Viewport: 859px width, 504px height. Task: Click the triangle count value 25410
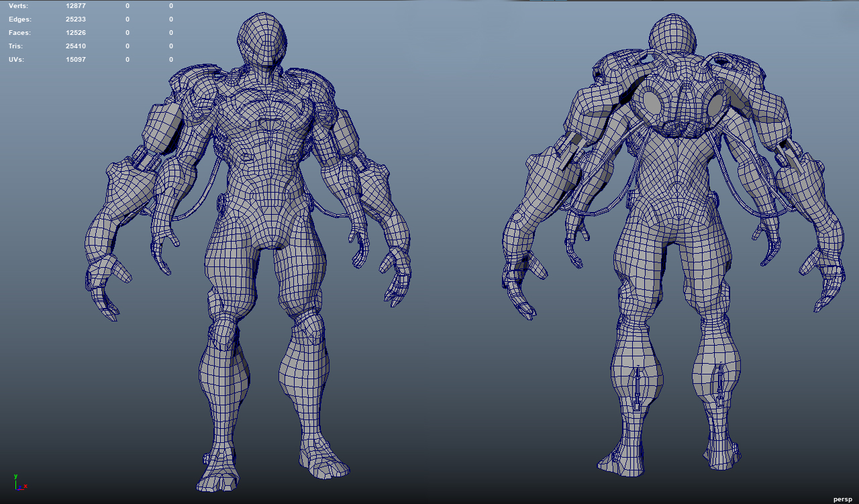76,46
